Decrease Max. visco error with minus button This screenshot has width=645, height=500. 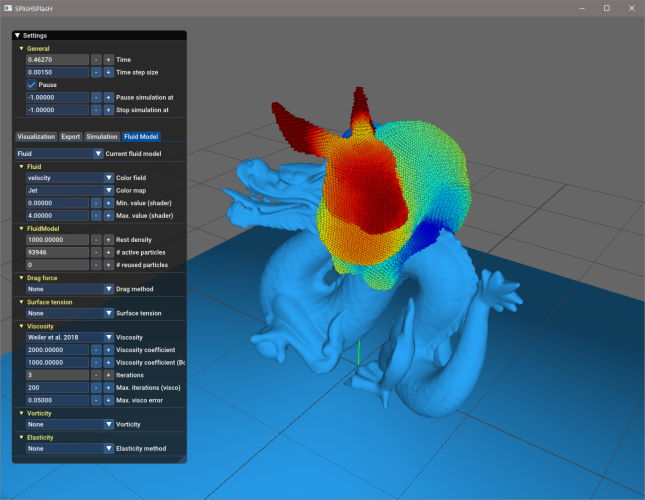(96, 399)
